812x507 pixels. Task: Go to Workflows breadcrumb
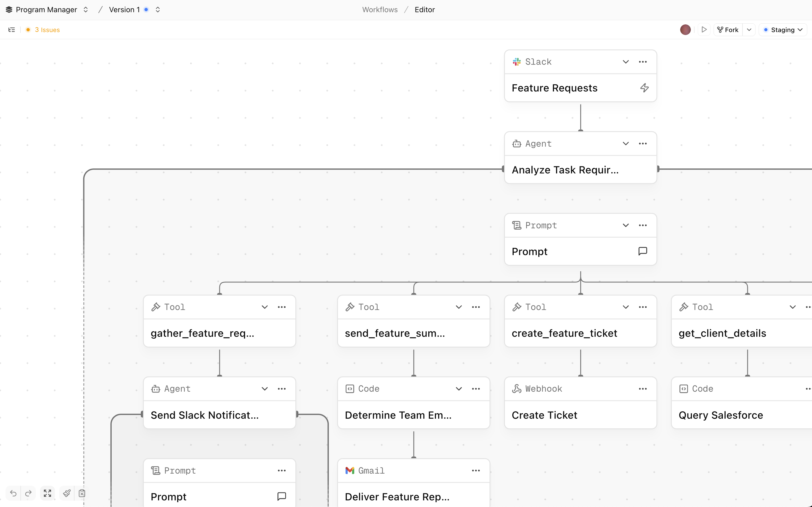coord(379,9)
